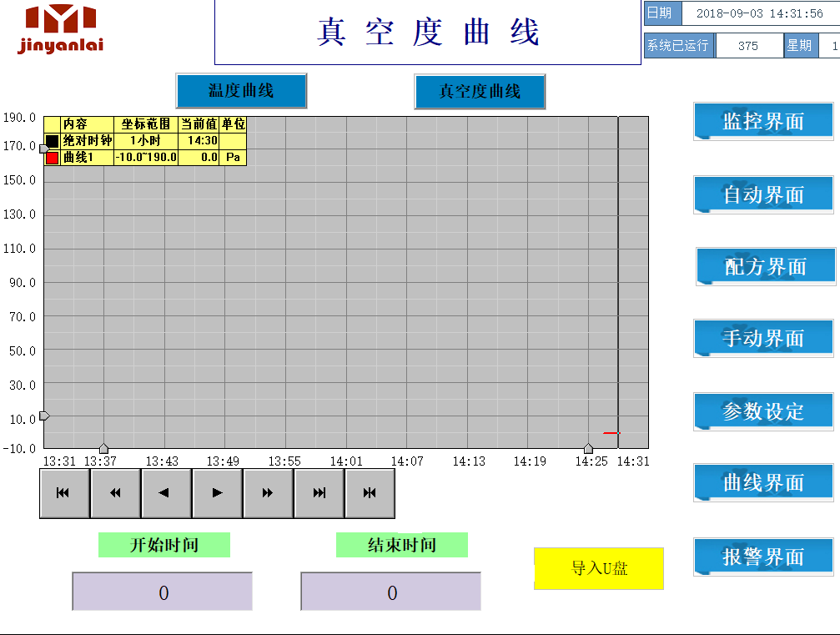Go to the 配方界面 recipe screen

[766, 267]
